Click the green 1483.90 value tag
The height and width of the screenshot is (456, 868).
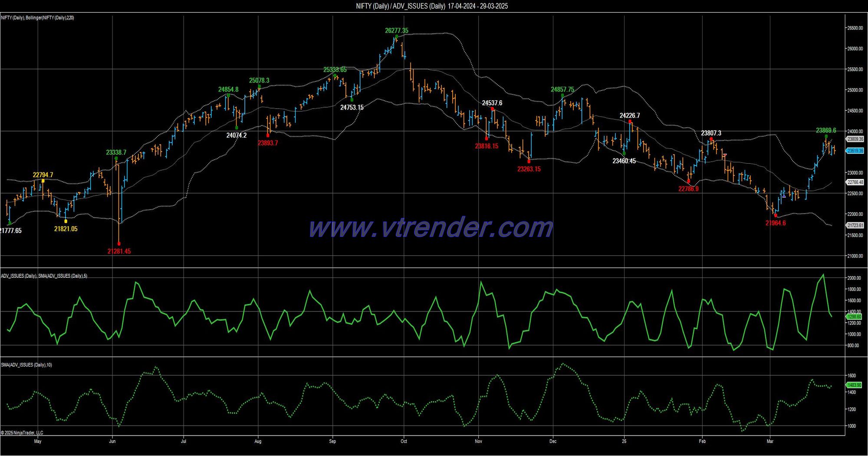point(855,385)
